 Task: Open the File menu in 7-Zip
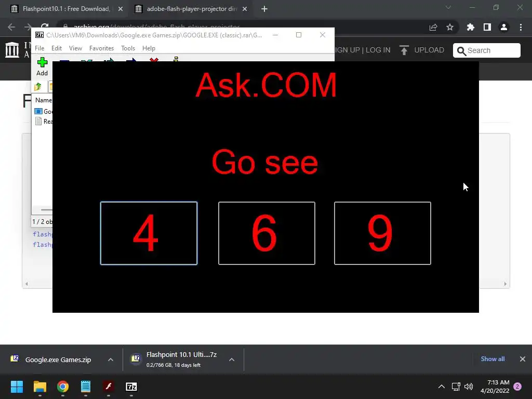pos(39,48)
